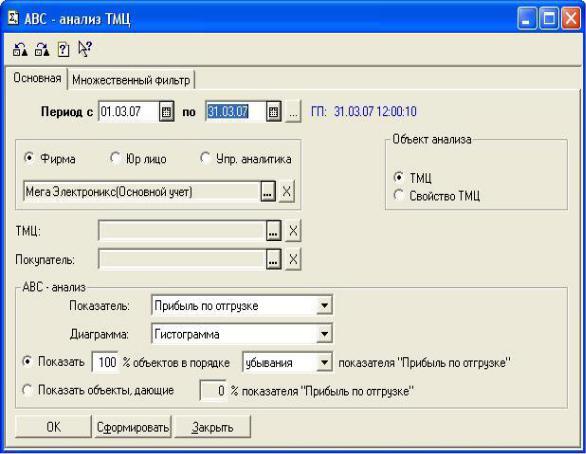The image size is (586, 454).
Task: Open calendar for the period start date
Action: (166, 111)
